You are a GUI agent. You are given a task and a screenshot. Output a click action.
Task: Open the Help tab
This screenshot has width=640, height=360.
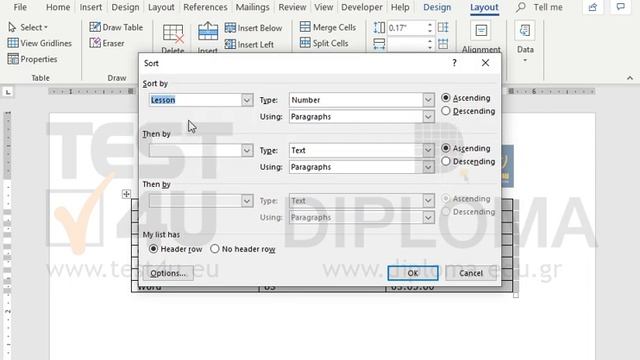(400, 7)
